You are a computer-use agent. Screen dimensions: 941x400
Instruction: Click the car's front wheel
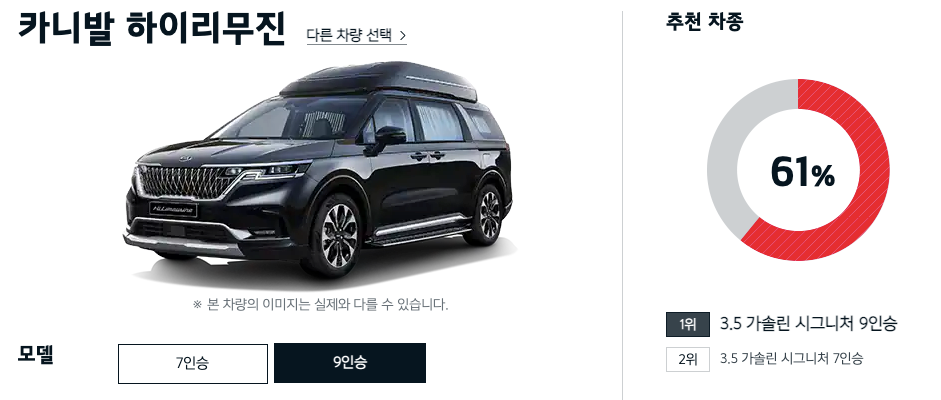pyautogui.click(x=338, y=234)
